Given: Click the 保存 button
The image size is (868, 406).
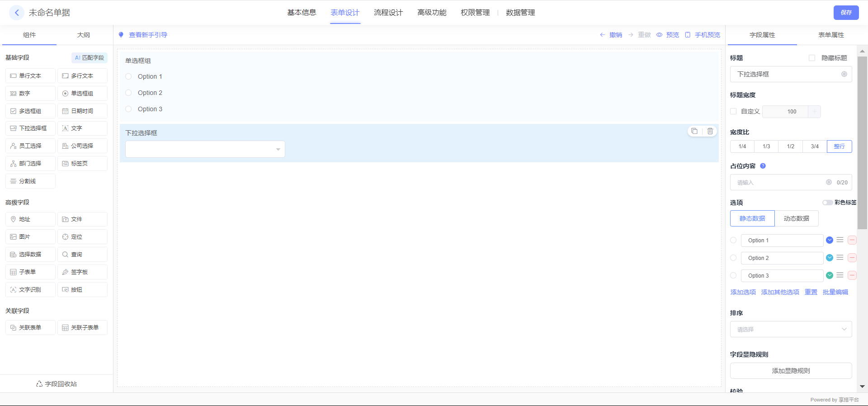Looking at the screenshot, I should tap(846, 13).
